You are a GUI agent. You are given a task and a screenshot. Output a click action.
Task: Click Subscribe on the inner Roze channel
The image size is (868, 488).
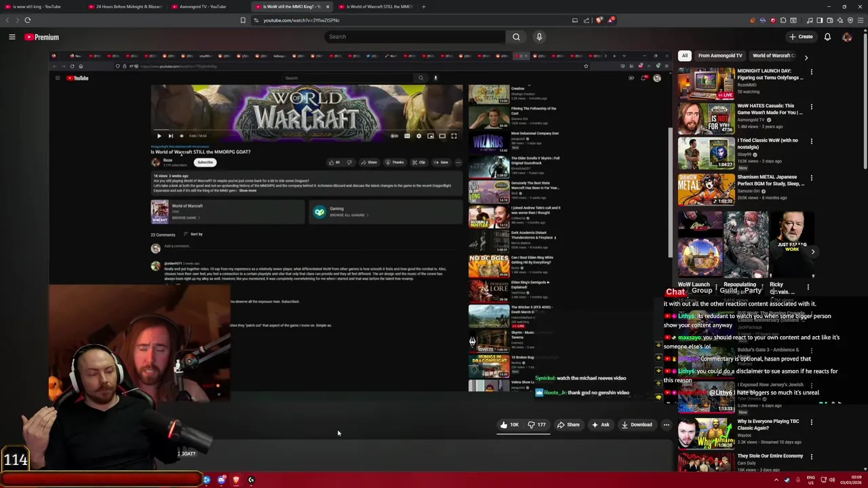coord(205,163)
